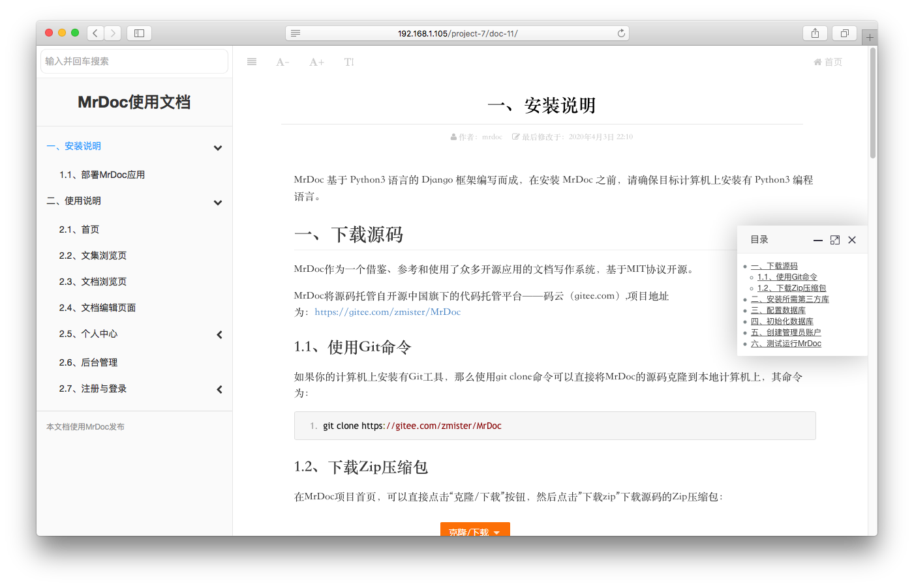
Task: Open 2.5、个人中心 document
Action: tap(88, 334)
